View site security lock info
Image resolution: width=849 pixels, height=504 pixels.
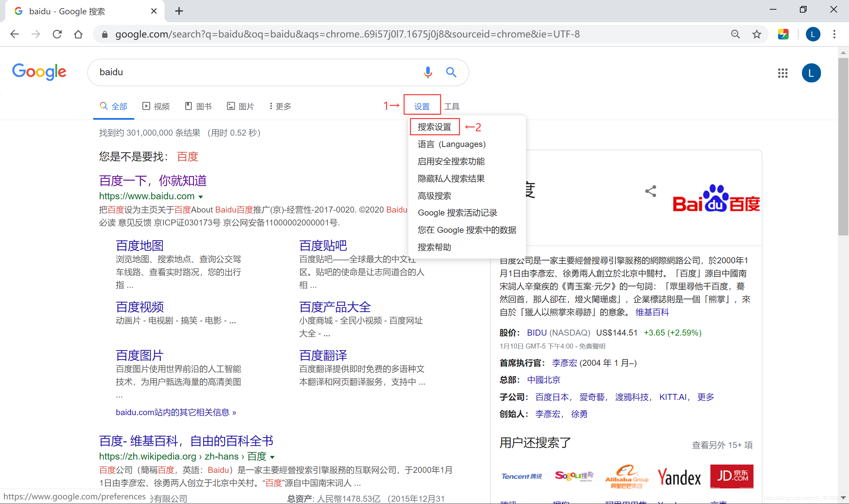click(x=104, y=34)
